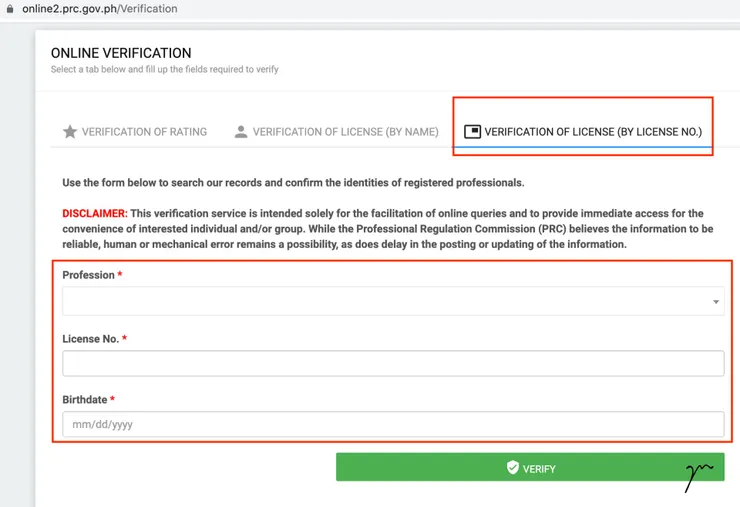Click the online2.prc.gov.ph URL in address bar
The width and height of the screenshot is (740, 507).
(x=100, y=9)
